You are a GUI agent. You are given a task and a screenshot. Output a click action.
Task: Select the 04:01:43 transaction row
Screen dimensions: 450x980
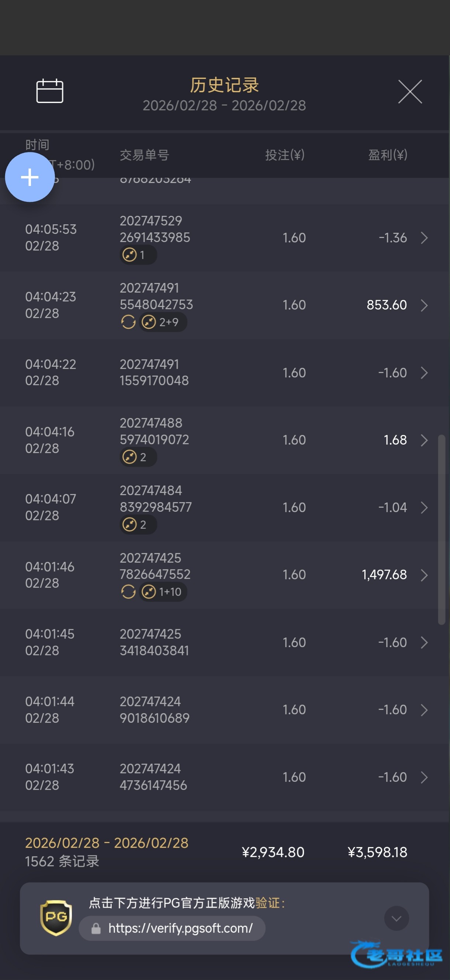pyautogui.click(x=224, y=777)
